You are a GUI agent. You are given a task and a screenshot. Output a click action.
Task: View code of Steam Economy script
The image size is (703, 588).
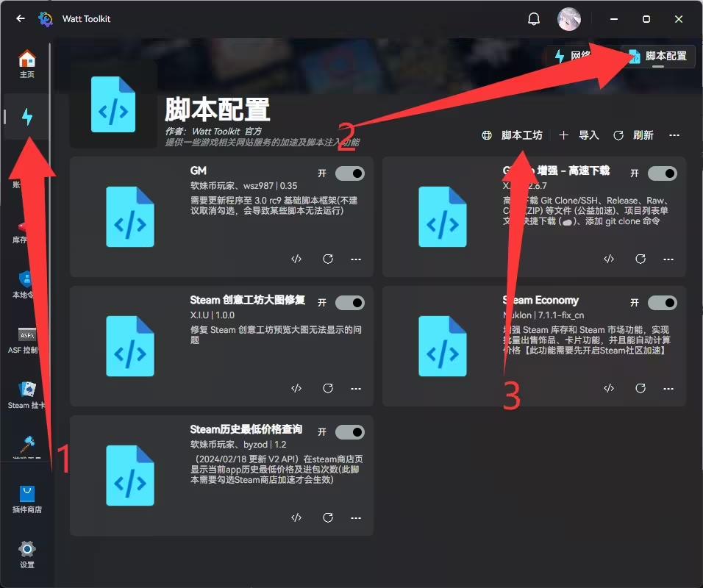(x=609, y=389)
